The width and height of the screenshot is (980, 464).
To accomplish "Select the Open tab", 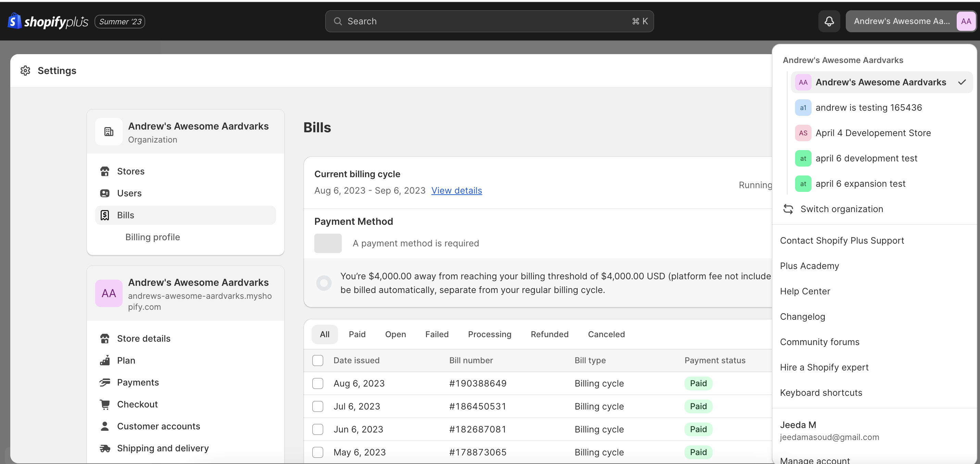I will pos(395,334).
